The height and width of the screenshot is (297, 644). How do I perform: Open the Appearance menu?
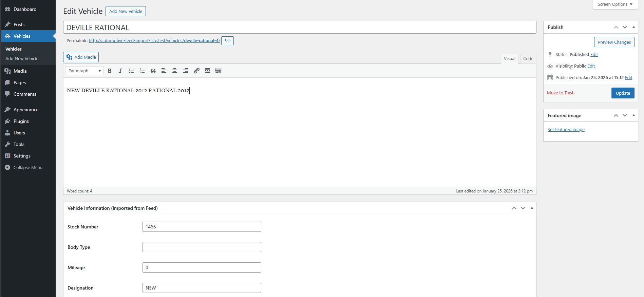tap(29, 110)
